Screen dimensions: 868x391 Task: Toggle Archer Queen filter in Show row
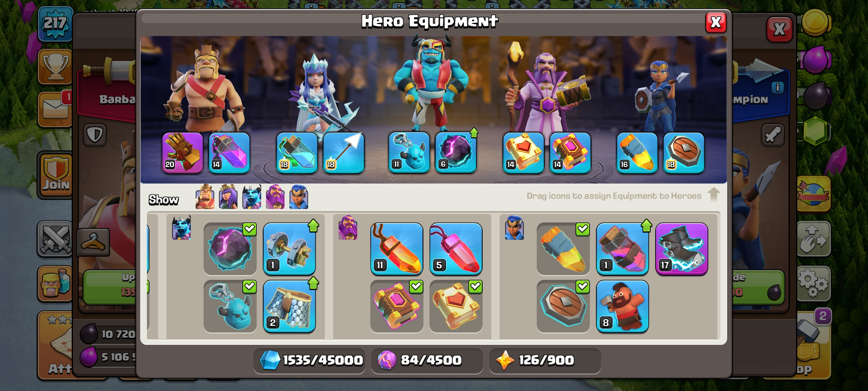(228, 197)
